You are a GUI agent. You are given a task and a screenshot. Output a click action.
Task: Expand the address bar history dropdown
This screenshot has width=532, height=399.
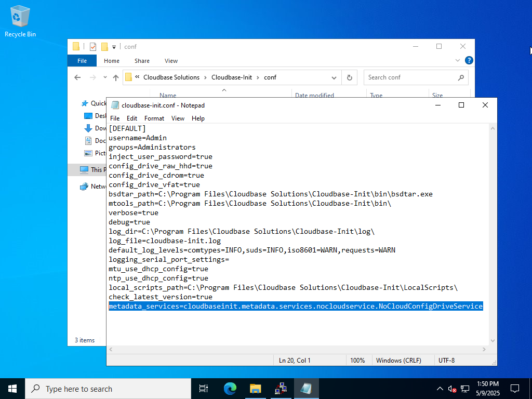334,78
